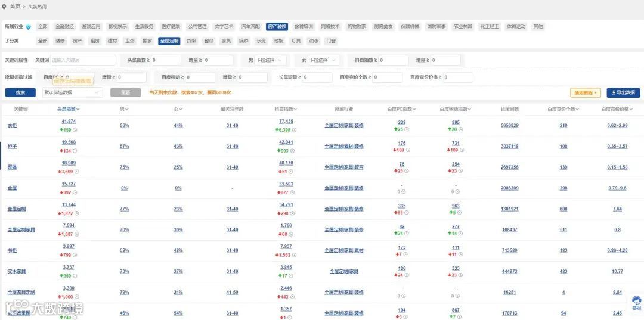Open the 实木家具 keyword link
The image size is (644, 320).
coord(17,272)
